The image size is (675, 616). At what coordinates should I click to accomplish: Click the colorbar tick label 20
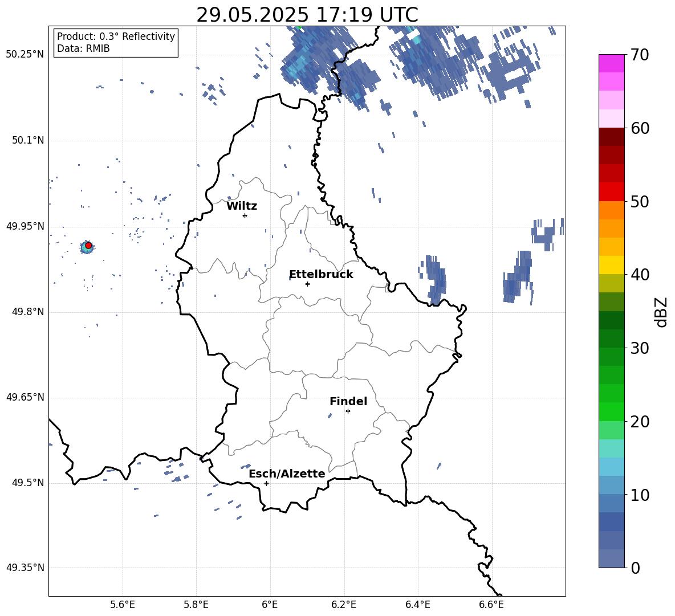[640, 422]
